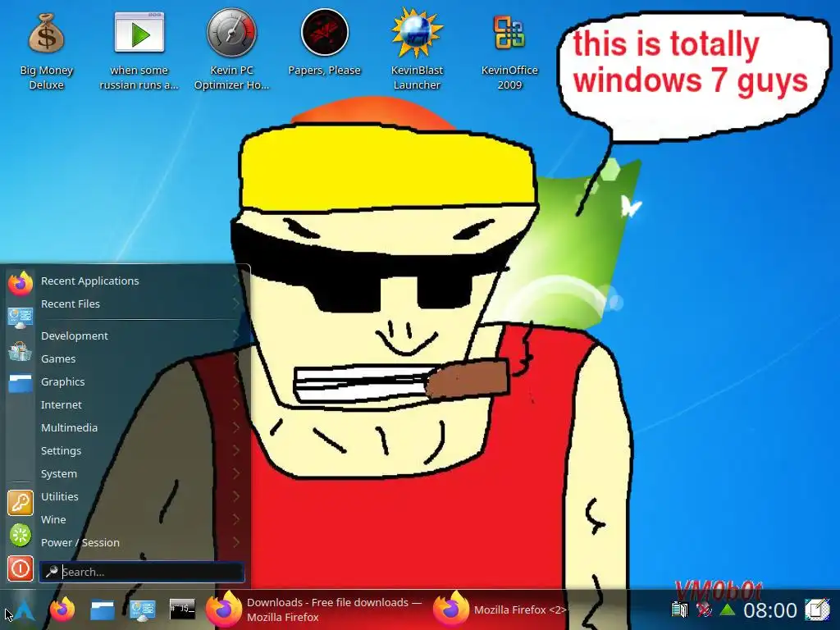Open file manager folder icon in menu sidebar
This screenshot has height=630, width=840.
(x=21, y=384)
